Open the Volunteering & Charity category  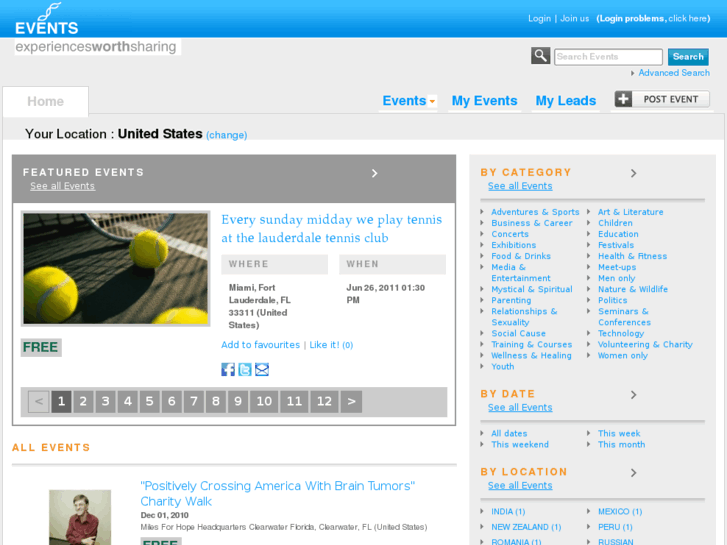pyautogui.click(x=645, y=345)
